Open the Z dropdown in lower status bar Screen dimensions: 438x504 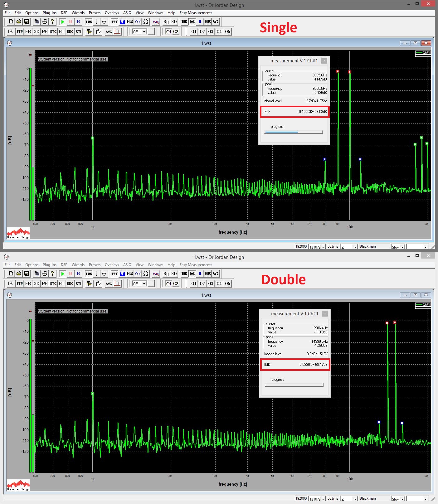349,499
